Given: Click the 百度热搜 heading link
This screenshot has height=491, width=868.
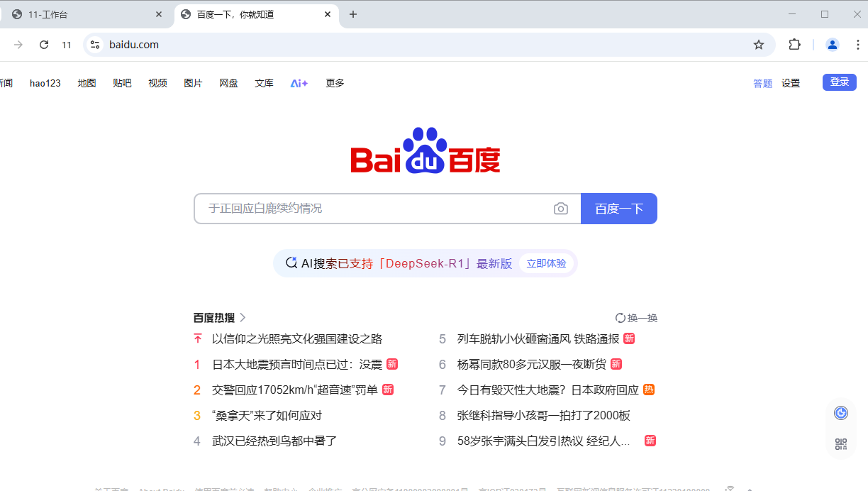Looking at the screenshot, I should 214,318.
